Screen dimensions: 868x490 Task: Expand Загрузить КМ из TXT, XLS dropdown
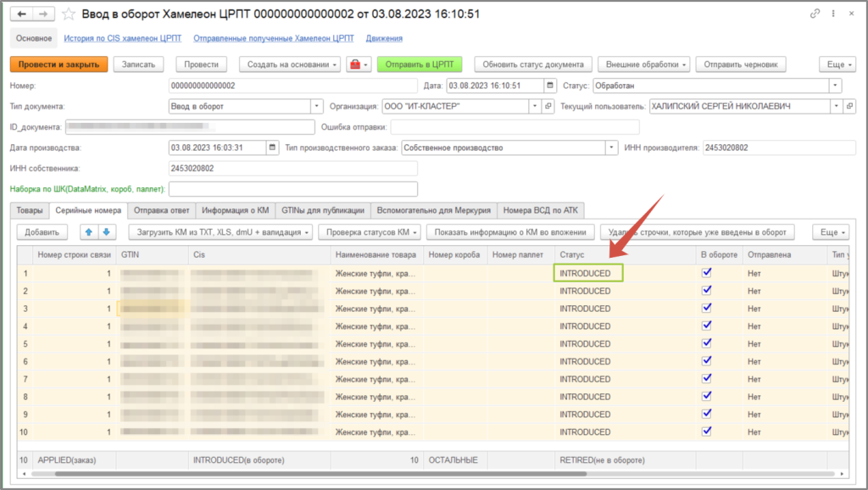(x=220, y=232)
